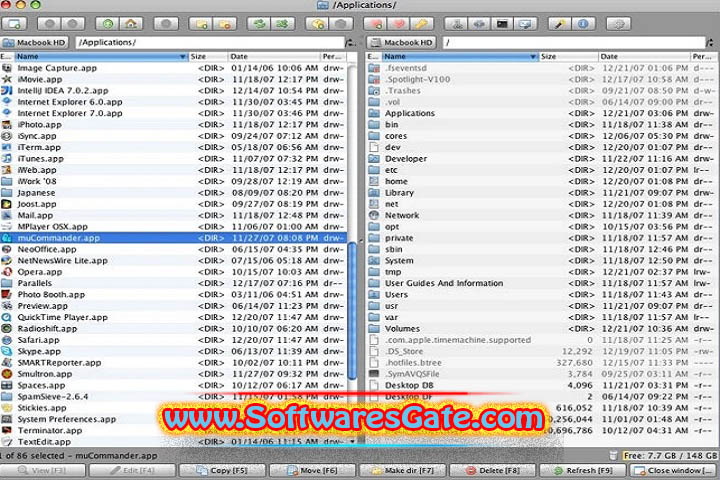Open the Run command terminal icon

(503, 24)
